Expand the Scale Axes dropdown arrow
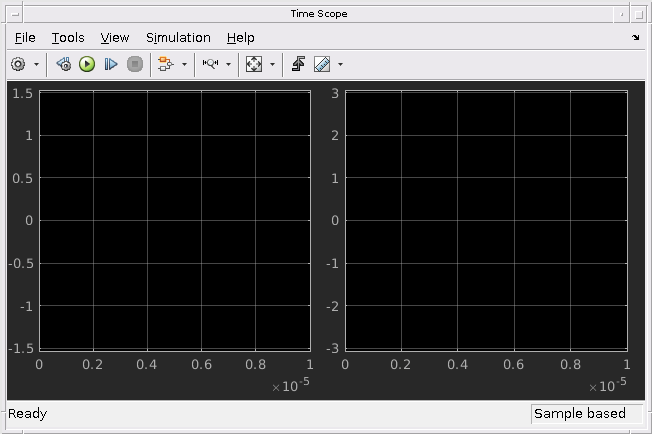 272,64
